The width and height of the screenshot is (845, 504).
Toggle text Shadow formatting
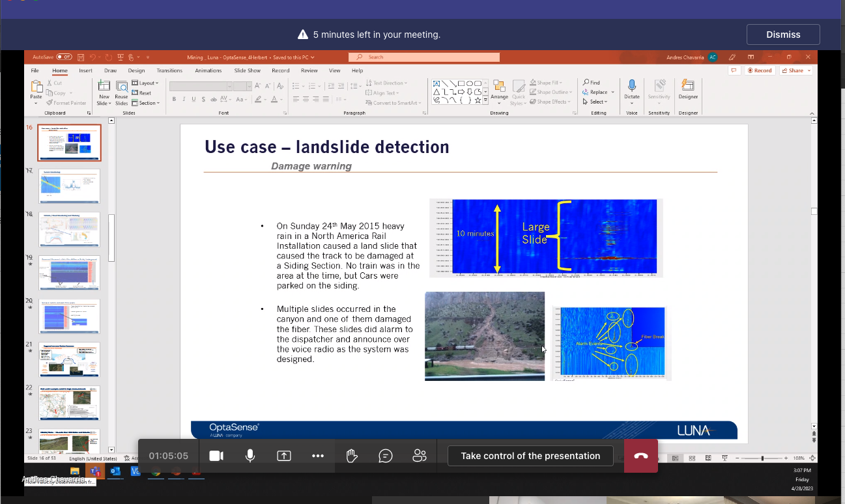[204, 100]
